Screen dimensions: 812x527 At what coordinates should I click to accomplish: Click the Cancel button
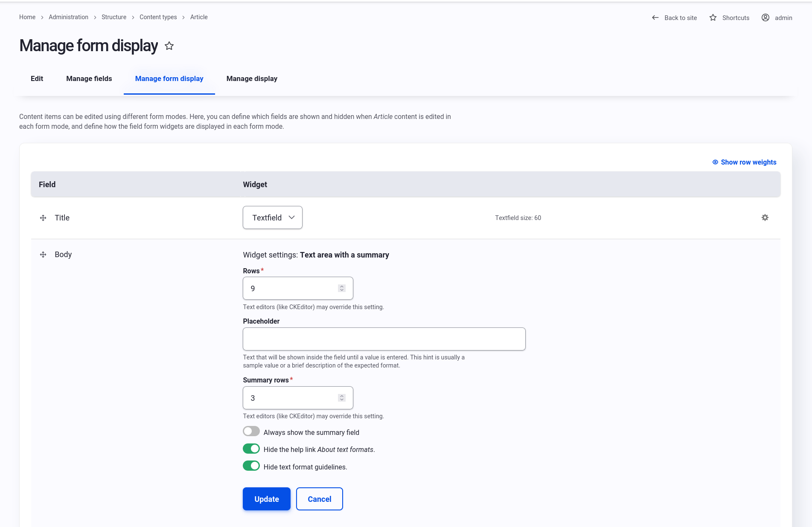pos(319,499)
